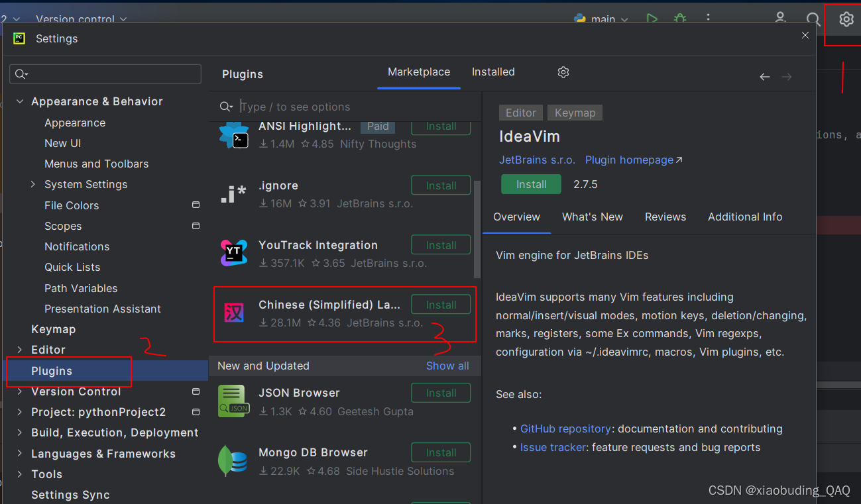
Task: Install the .ignore plugin
Action: 441,185
